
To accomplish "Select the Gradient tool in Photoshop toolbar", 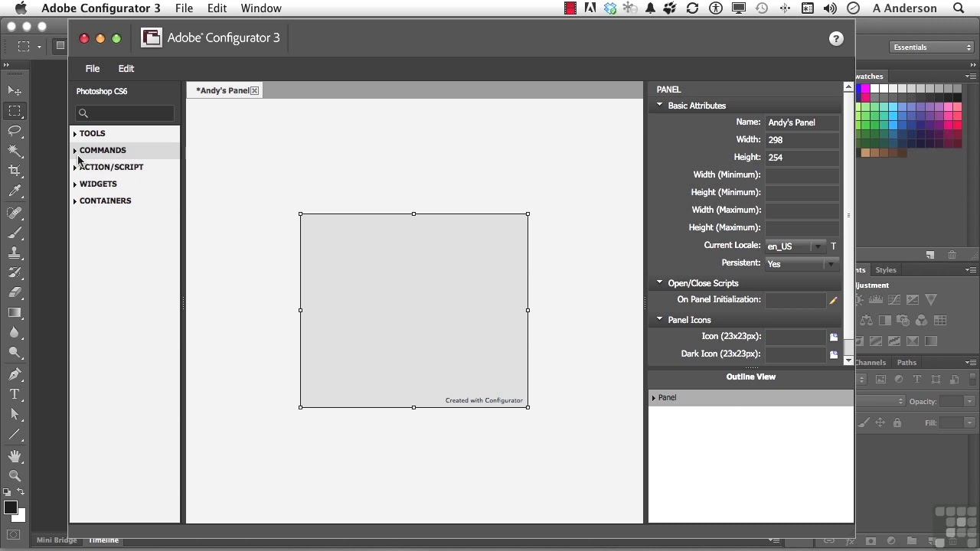I will coord(15,312).
